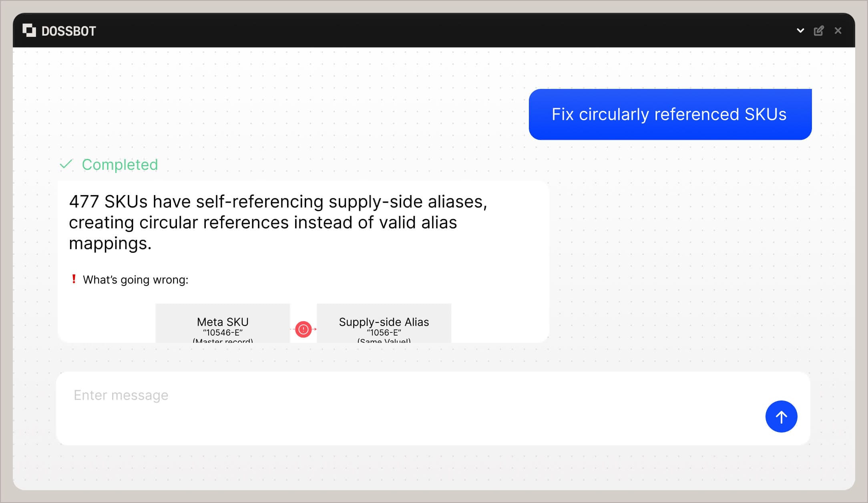Focus the "Enter message" input field

400,408
